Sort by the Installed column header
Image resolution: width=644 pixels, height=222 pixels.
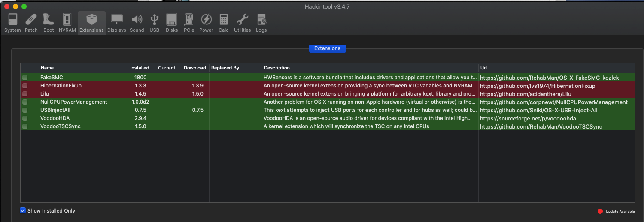tap(140, 68)
